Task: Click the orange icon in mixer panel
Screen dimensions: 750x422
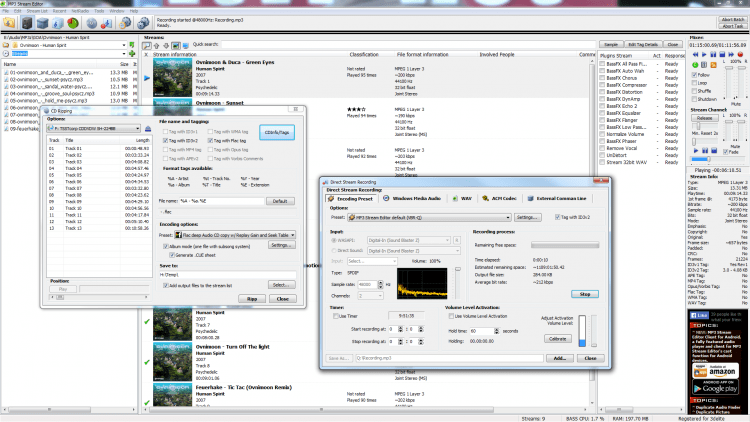Action: pyautogui.click(x=713, y=65)
